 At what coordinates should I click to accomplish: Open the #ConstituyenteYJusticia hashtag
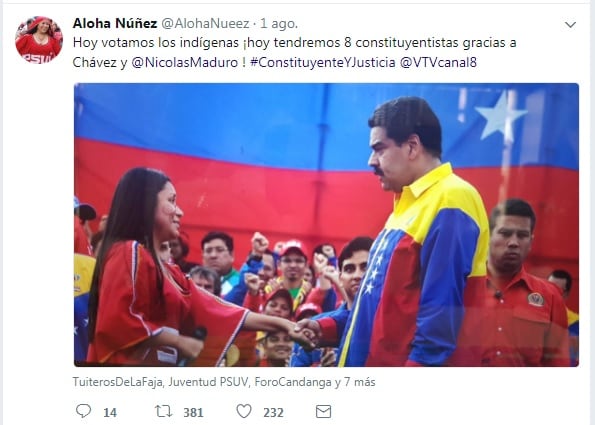(x=323, y=62)
